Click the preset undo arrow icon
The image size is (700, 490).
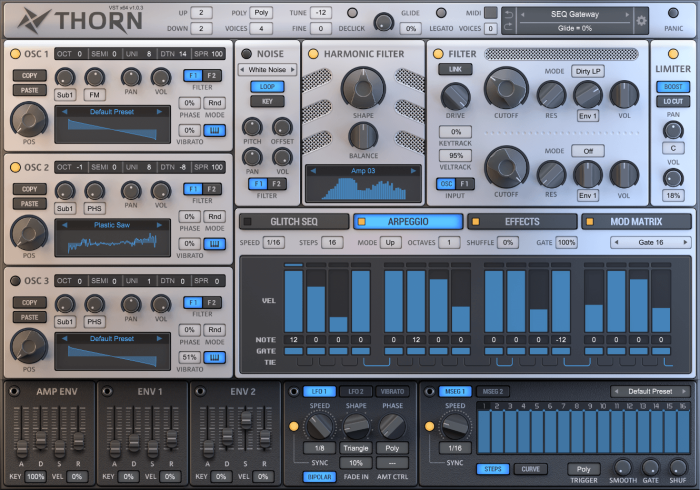point(508,15)
